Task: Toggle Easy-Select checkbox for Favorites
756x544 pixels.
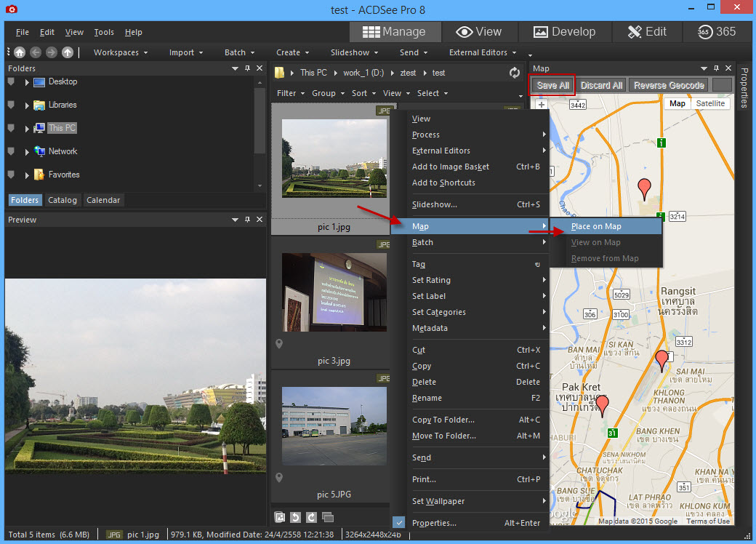Action: tap(11, 175)
